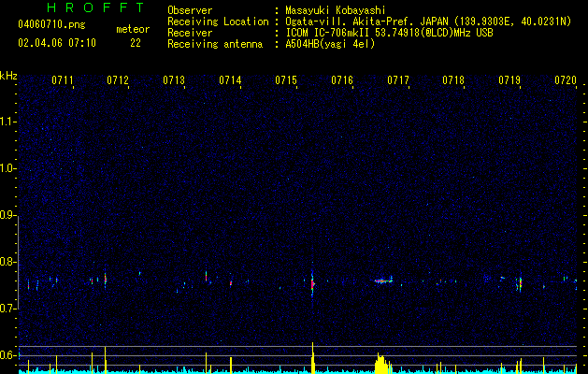This screenshot has height=374, width=588.
Task: Click the 0713 time axis marker
Action: (174, 80)
